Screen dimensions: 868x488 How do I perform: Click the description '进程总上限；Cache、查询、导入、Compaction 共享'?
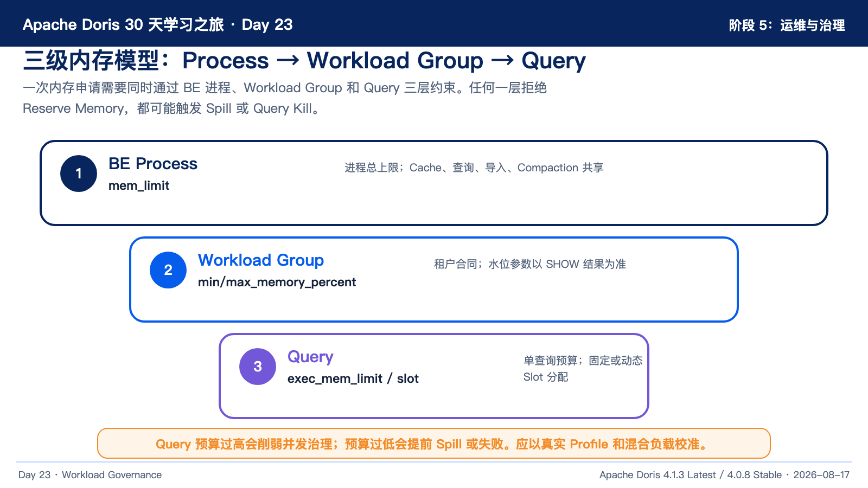[x=474, y=168]
